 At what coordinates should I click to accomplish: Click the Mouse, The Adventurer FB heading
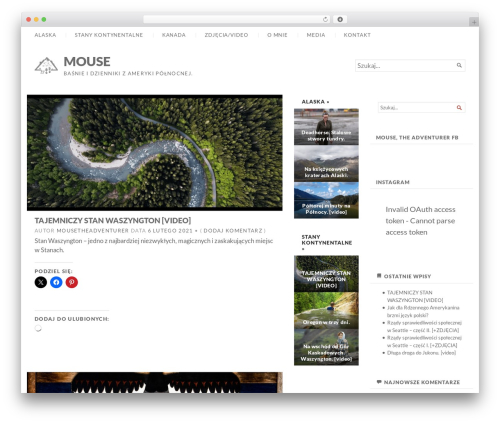pos(417,137)
